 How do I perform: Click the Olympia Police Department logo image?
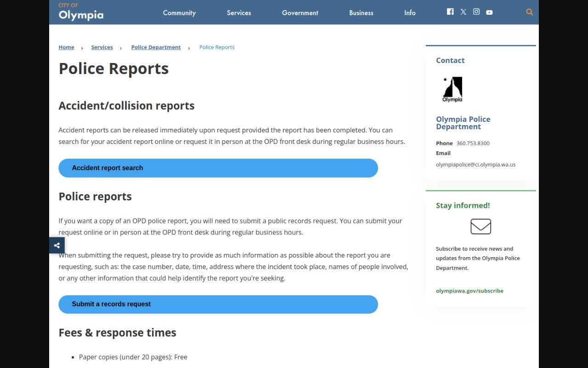[452, 89]
